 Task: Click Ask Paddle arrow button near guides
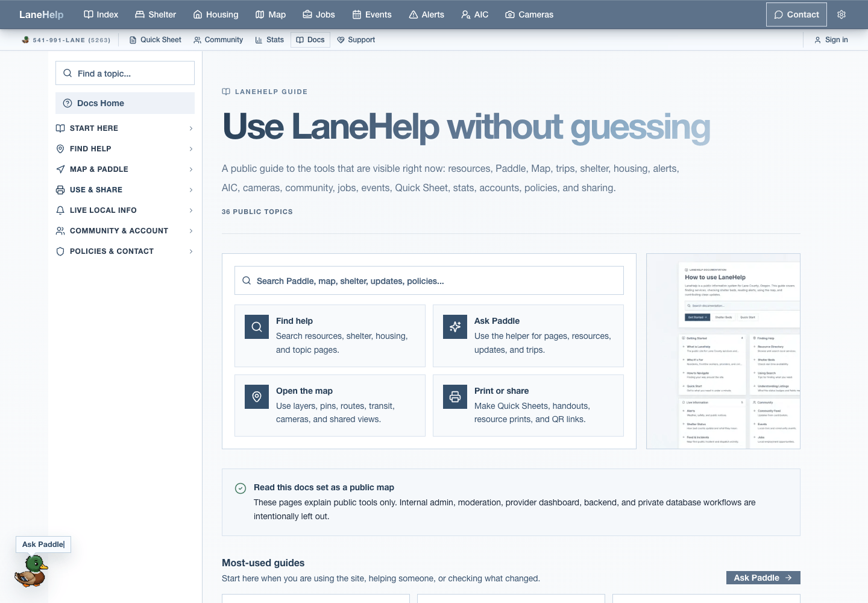coord(763,578)
